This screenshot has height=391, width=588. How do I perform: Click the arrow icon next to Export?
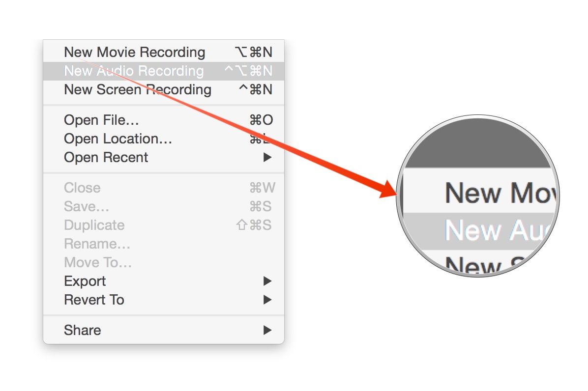[267, 281]
